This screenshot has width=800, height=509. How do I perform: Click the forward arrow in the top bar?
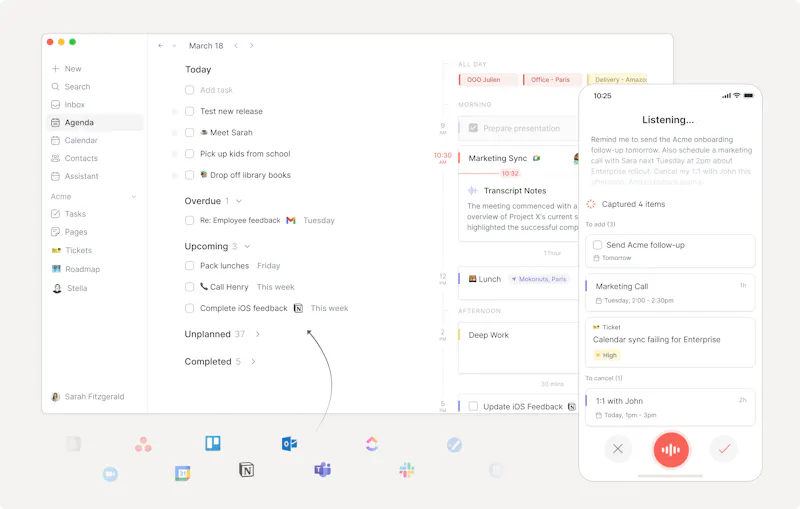coord(174,46)
